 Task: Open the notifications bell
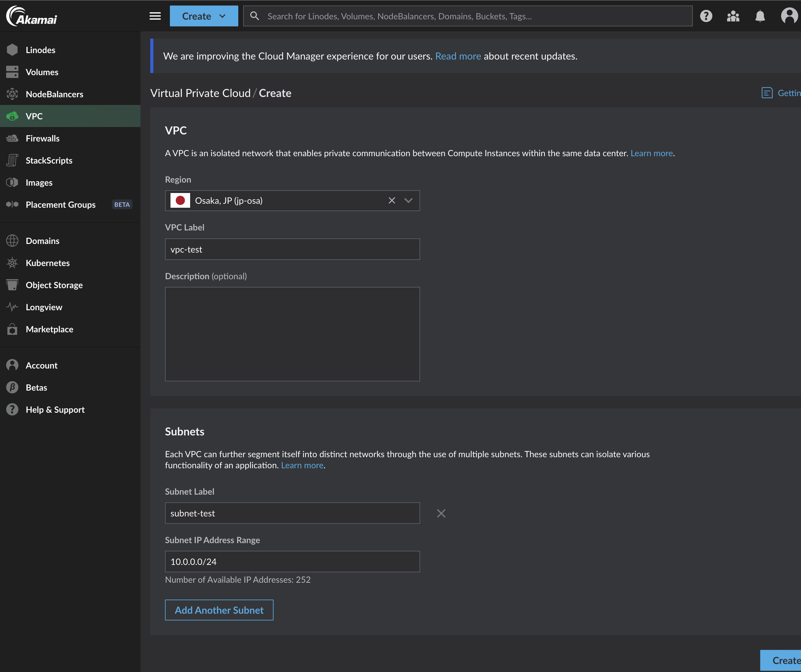coord(760,16)
